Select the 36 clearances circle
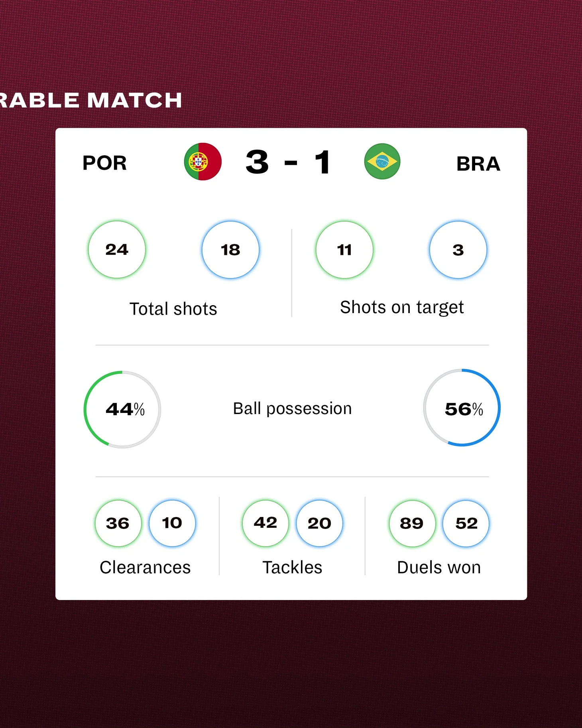This screenshot has width=582, height=728. (x=118, y=523)
